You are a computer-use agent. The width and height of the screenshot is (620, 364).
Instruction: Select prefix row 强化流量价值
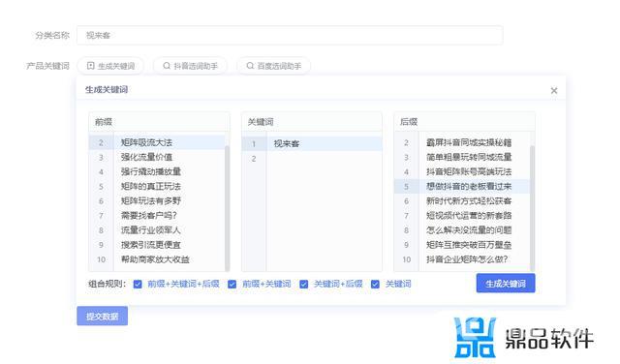click(x=157, y=157)
